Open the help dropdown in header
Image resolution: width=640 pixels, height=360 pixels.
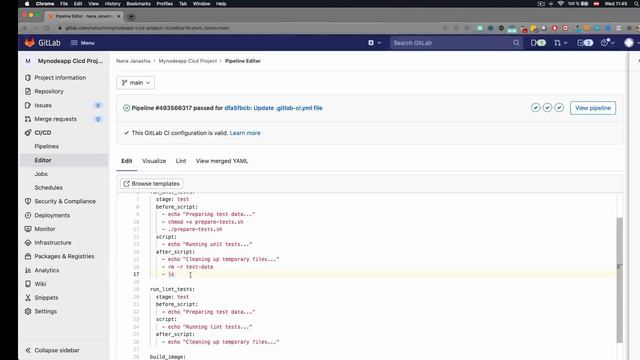coord(607,43)
